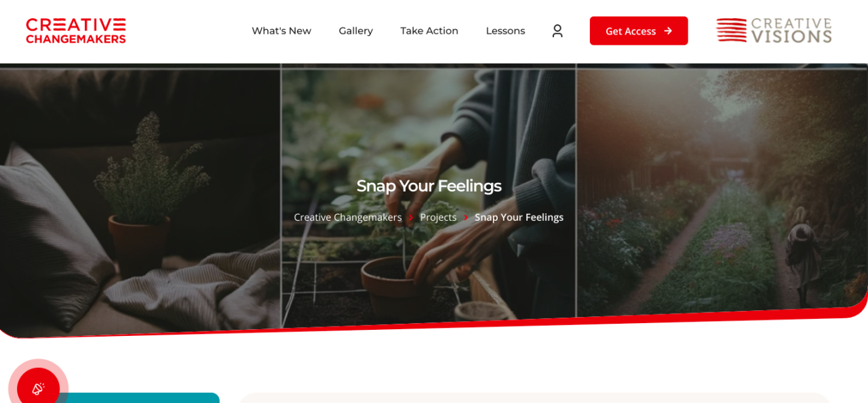Open the What's New menu item
Screen dimensions: 868x403
click(x=281, y=31)
